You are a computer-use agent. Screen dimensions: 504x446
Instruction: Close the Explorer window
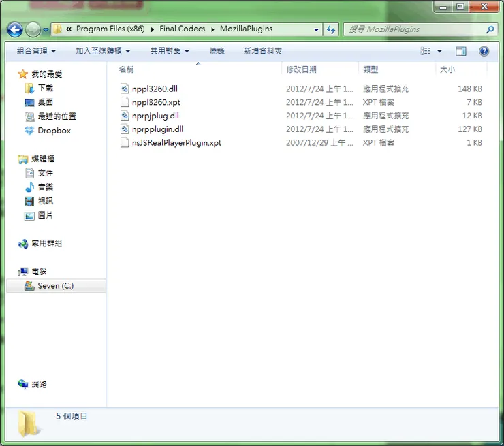(484, 6)
